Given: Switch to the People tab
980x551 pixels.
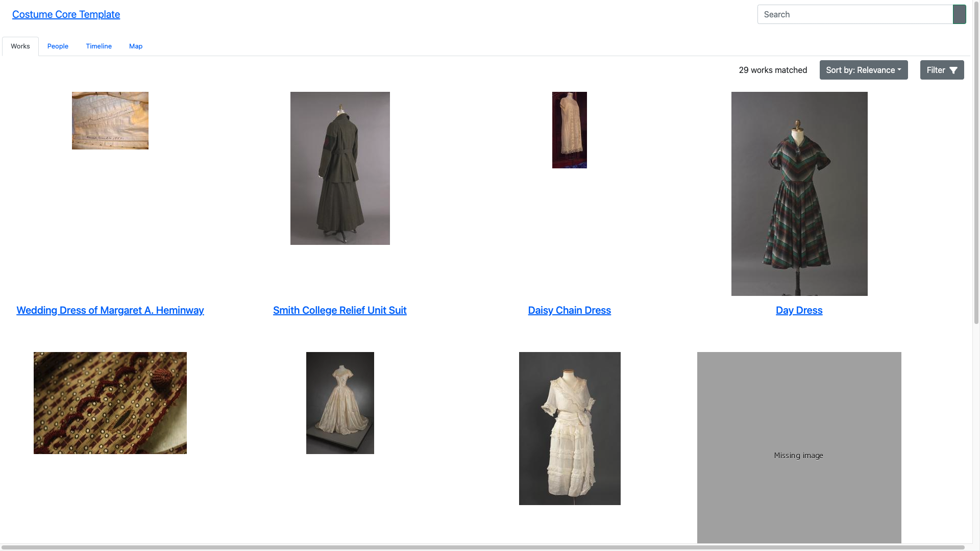Looking at the screenshot, I should (58, 46).
